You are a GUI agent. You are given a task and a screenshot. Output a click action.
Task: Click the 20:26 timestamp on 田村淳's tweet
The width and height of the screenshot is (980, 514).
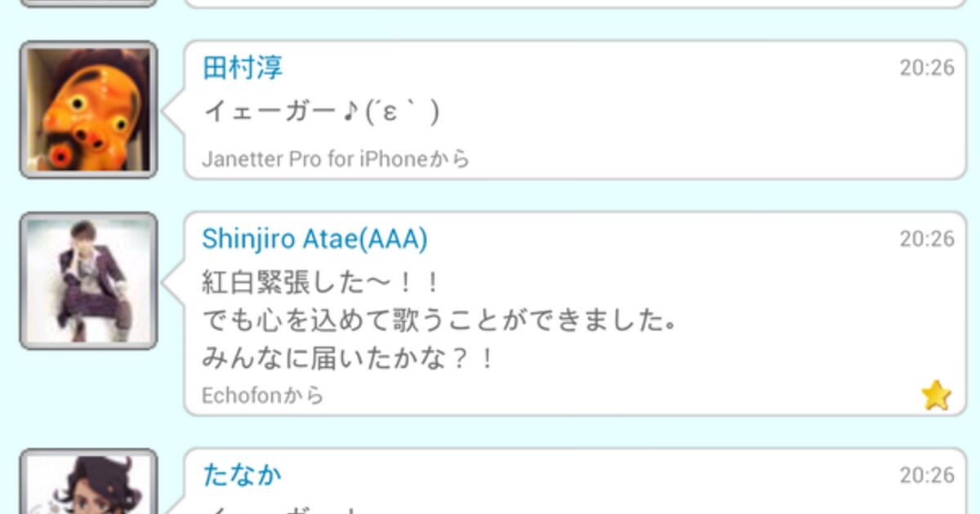coord(927,68)
